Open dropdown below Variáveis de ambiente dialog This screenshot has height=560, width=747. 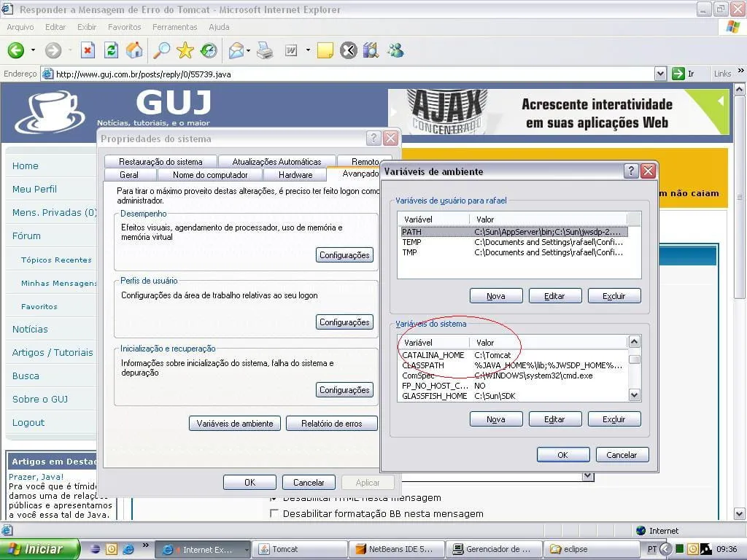point(588,476)
